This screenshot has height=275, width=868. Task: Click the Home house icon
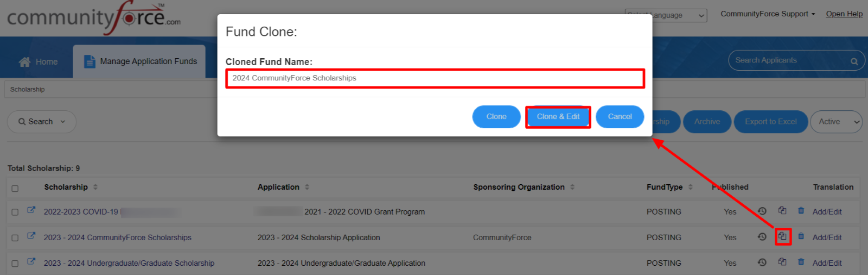coord(24,62)
